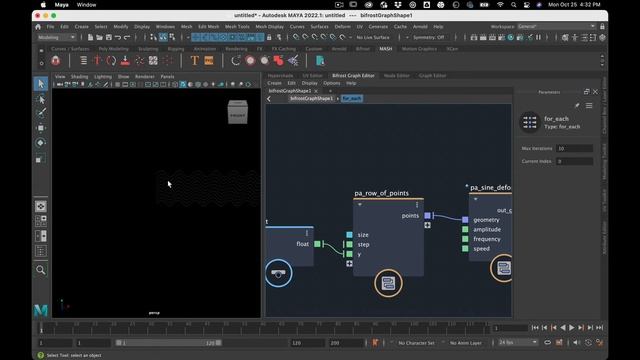Toggle the workspace lock icon
This screenshot has width=640, height=360.
click(x=602, y=27)
